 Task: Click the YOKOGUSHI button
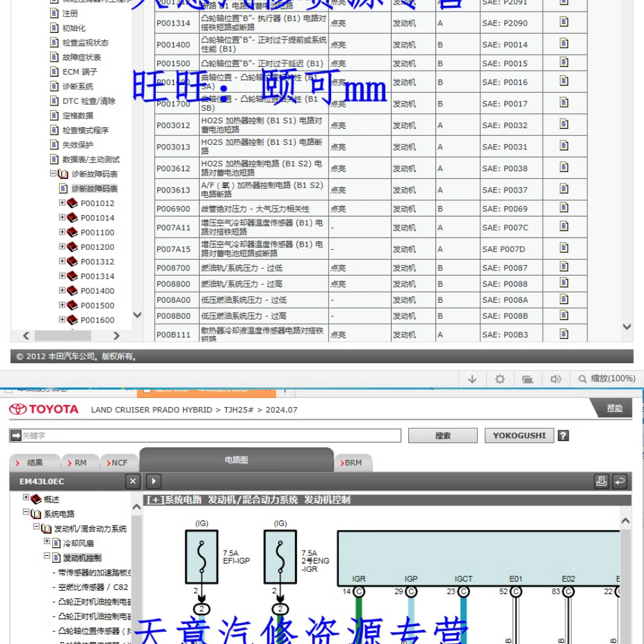coord(519,436)
